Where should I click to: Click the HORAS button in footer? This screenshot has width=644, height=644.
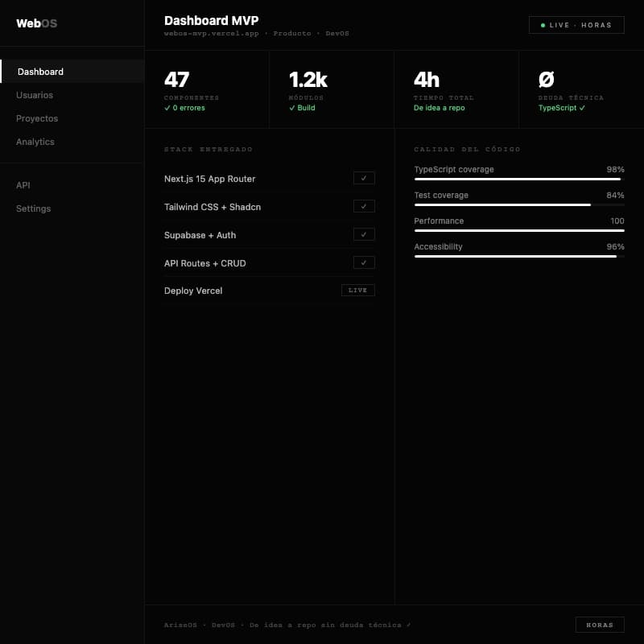point(600,625)
